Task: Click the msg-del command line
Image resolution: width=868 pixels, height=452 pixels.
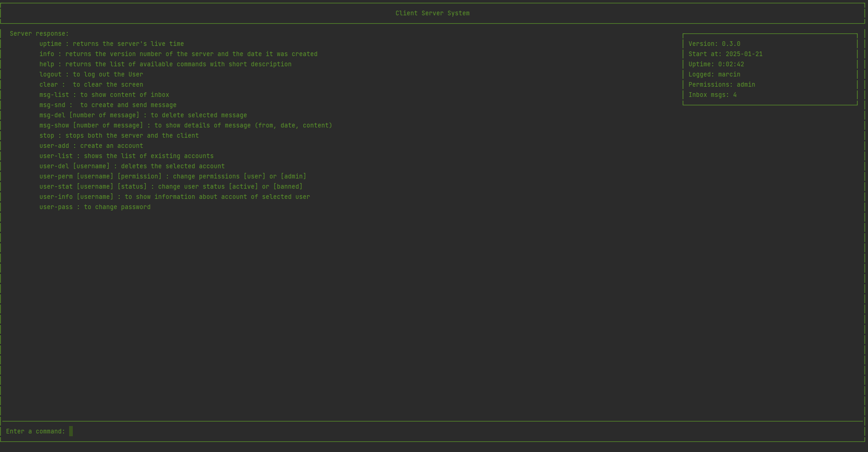Action: coord(143,115)
